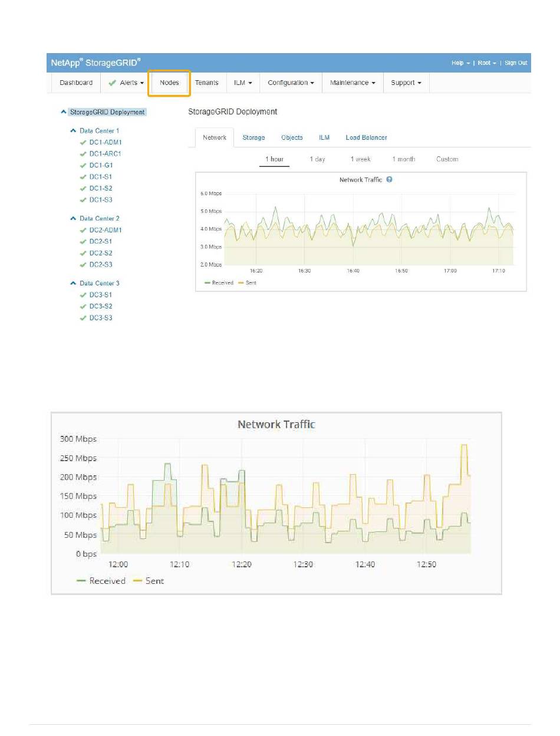Collapse the Data Center 3 group
The height and width of the screenshot is (736, 560).
tap(73, 284)
